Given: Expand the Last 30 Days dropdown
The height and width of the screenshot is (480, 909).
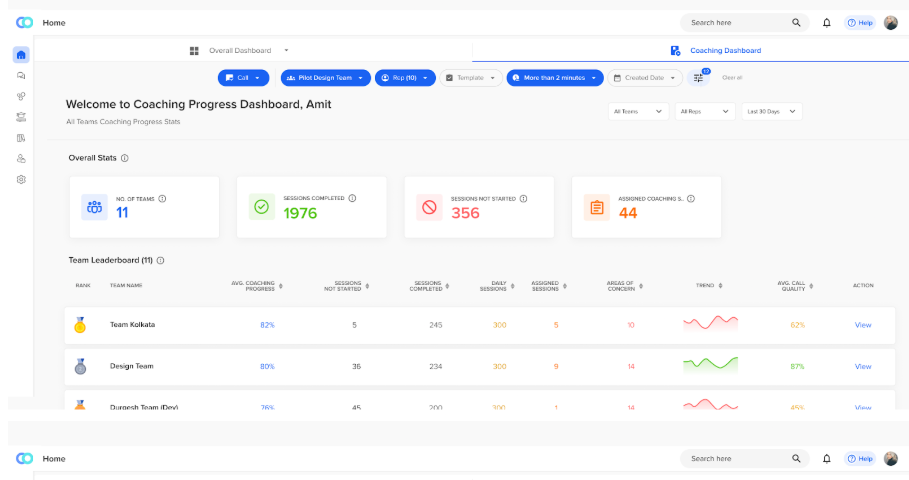Looking at the screenshot, I should (772, 111).
